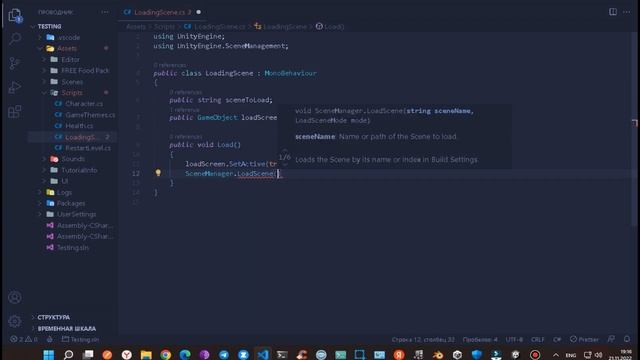Click the errors and warnings status indicator
The width and height of the screenshot is (640, 360).
coord(24,339)
